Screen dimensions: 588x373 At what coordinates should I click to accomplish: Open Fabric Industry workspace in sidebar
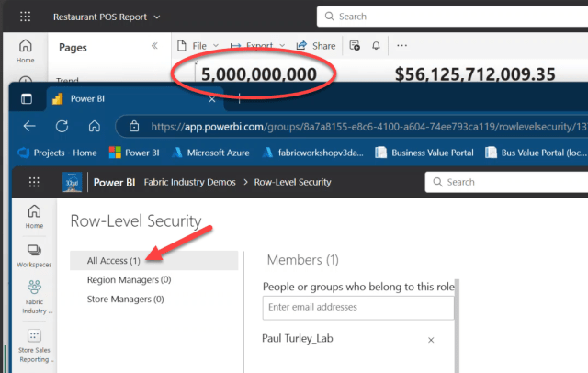tap(35, 298)
